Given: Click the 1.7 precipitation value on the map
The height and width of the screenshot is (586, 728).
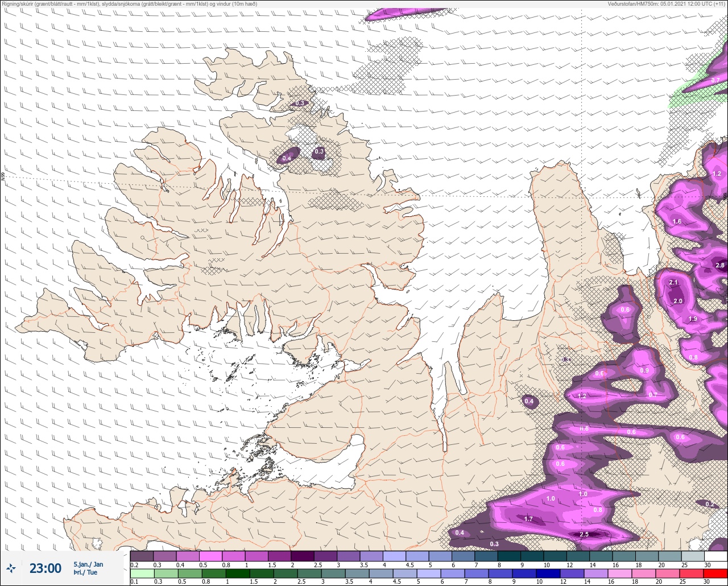Looking at the screenshot, I should [528, 519].
